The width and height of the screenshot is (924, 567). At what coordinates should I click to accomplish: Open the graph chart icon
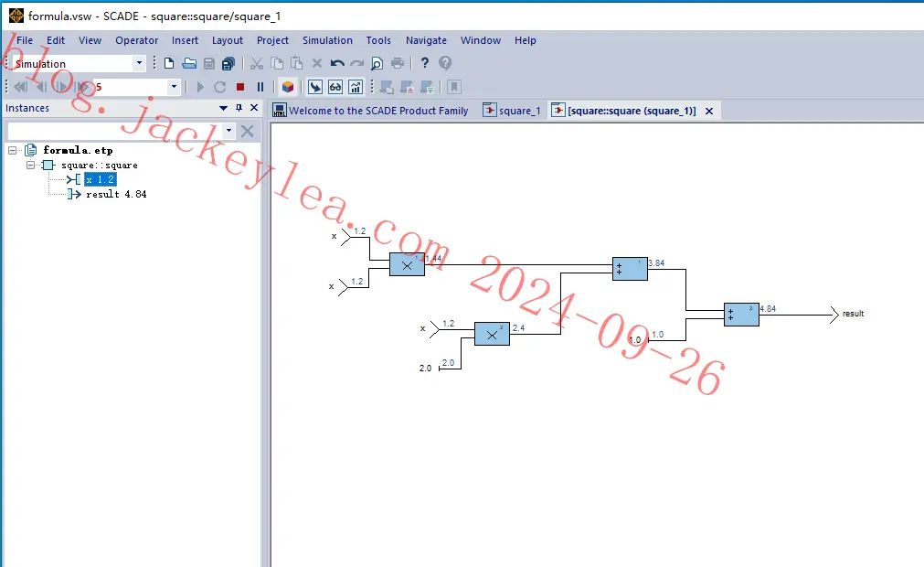click(x=356, y=87)
